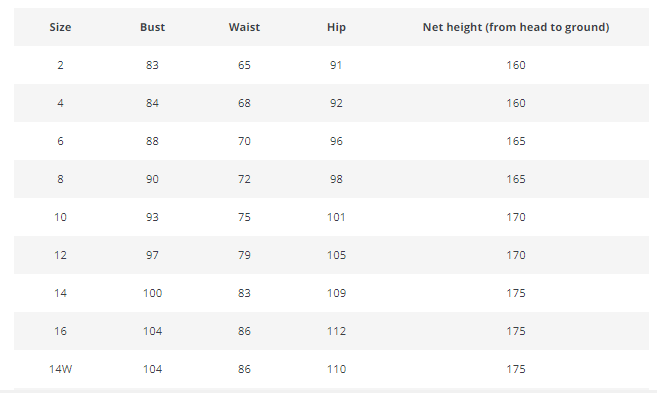Click bust value 100 in size 14 row
Viewport: 657px width, 393px height.
[x=152, y=293]
